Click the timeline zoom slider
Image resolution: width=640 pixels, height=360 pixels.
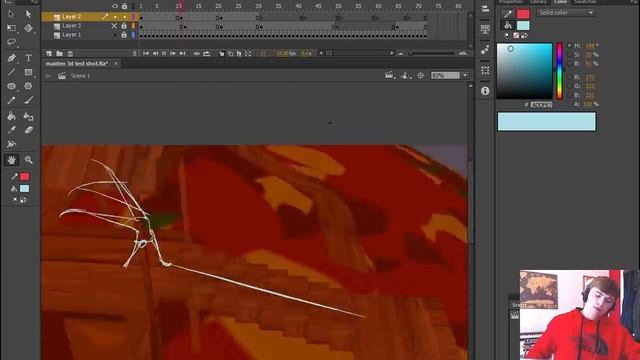coord(432,53)
